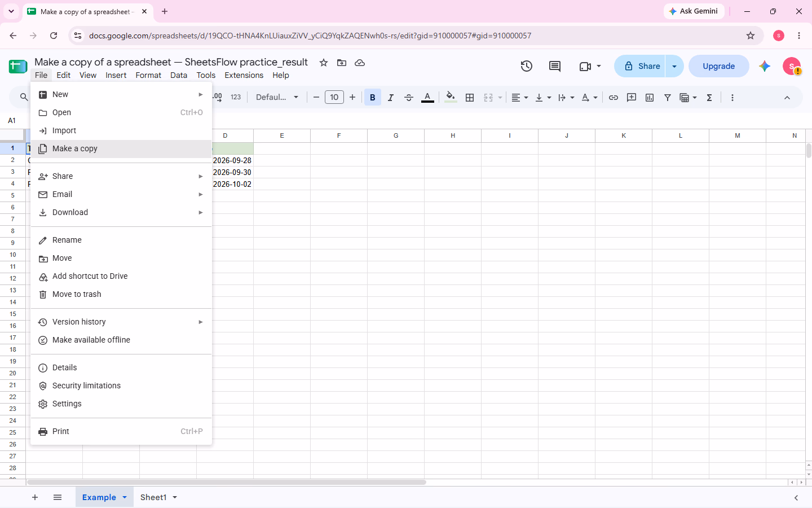Click the insert comment toolbar icon
812x508 pixels.
(632, 98)
